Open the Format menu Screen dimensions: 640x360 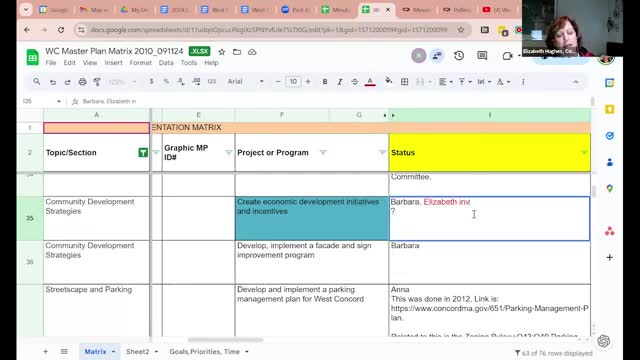pyautogui.click(x=140, y=63)
